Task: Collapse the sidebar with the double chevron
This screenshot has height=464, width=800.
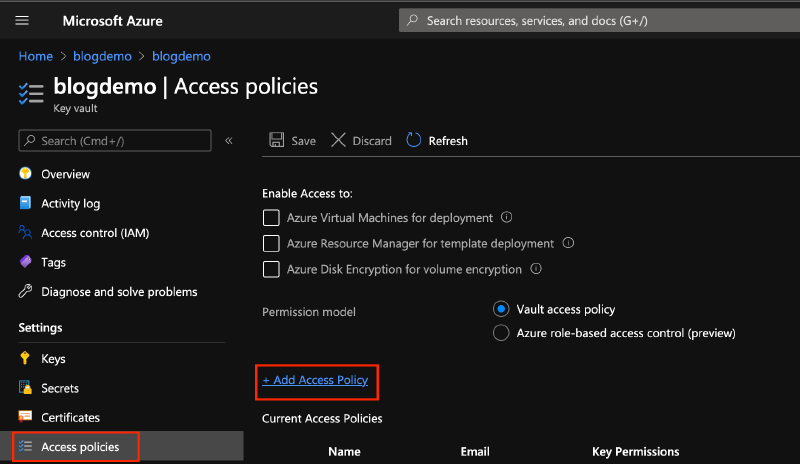Action: point(229,140)
